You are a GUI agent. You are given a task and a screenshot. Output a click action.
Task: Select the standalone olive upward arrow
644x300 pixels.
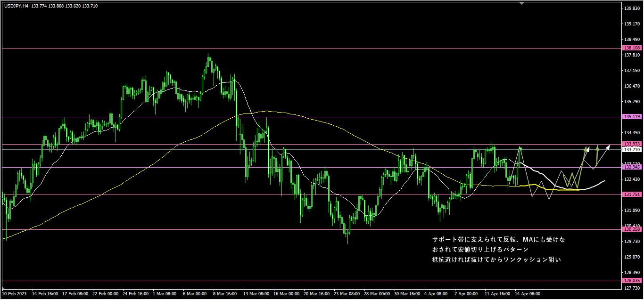tap(597, 154)
